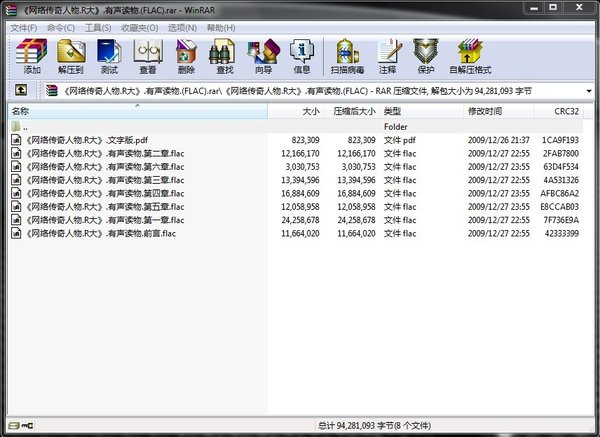This screenshot has width=600, height=437.
Task: Open the 文件(F) menu
Action: [x=23, y=28]
